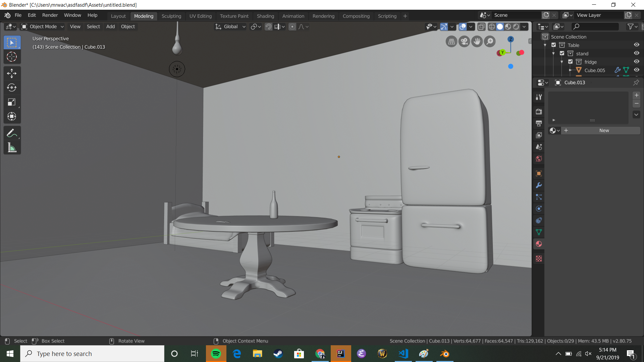Toggle the fridge collection checkbox
This screenshot has height=362, width=644.
(570, 62)
